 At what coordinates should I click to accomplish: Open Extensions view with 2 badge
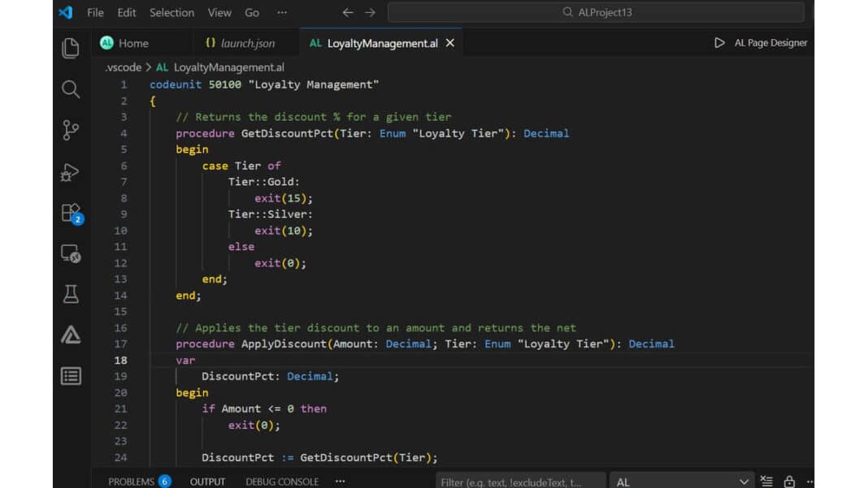tap(72, 214)
